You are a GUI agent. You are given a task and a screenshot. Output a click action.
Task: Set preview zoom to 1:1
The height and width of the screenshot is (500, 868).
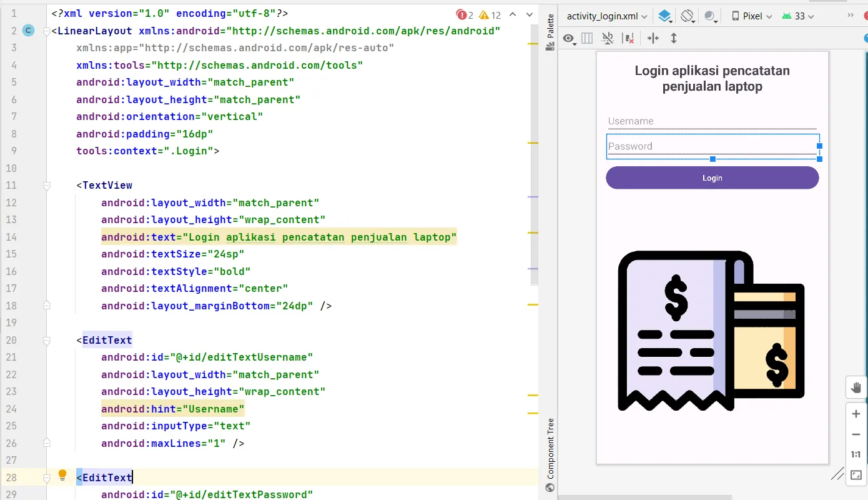pos(856,454)
